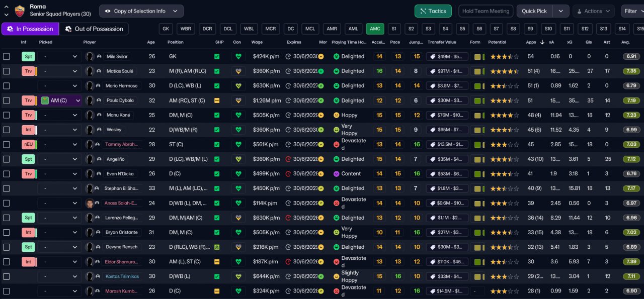Click form color block for Manu Koné

tap(477, 115)
